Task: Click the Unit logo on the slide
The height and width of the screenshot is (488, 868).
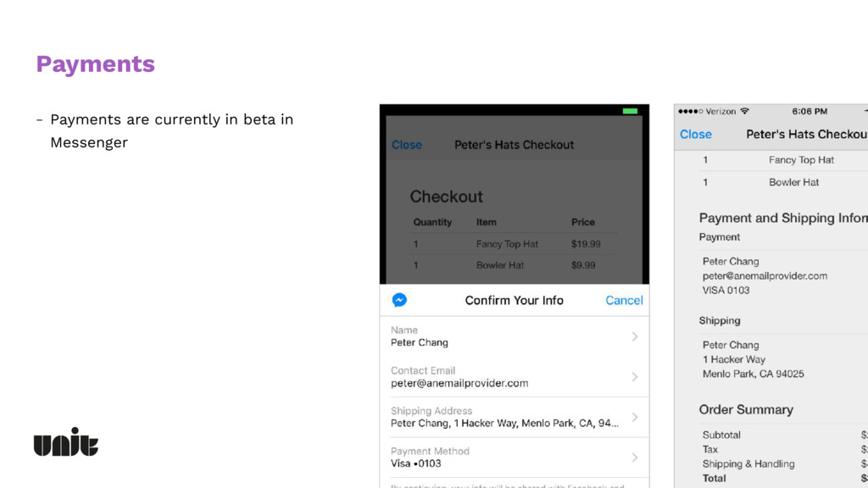Action: (x=66, y=441)
